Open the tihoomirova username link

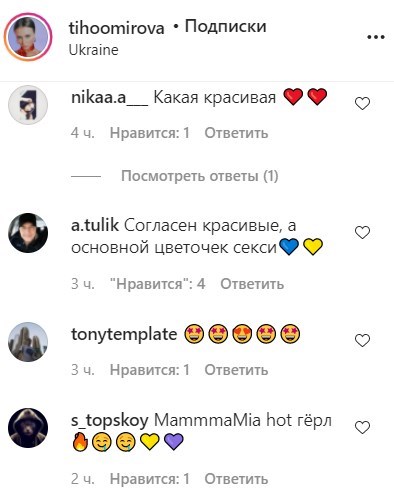click(116, 28)
